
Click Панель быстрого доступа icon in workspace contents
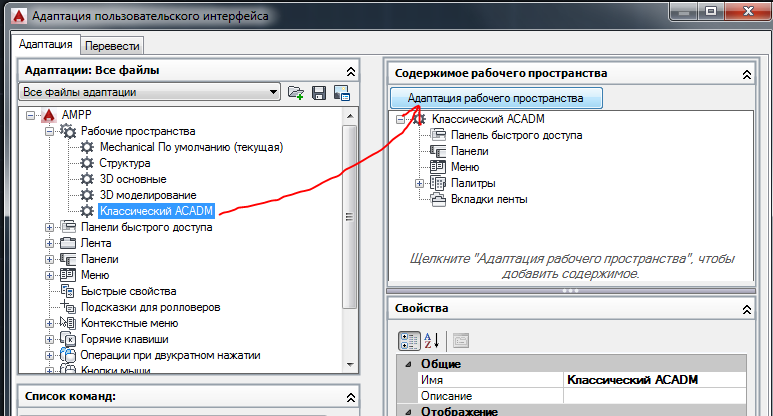(438, 135)
